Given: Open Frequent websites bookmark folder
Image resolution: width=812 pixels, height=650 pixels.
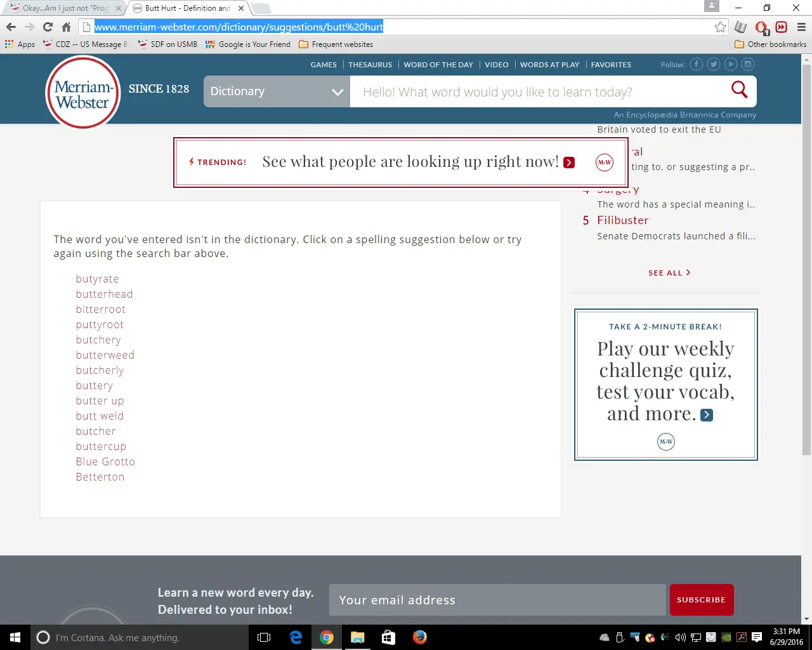Looking at the screenshot, I should coord(336,44).
